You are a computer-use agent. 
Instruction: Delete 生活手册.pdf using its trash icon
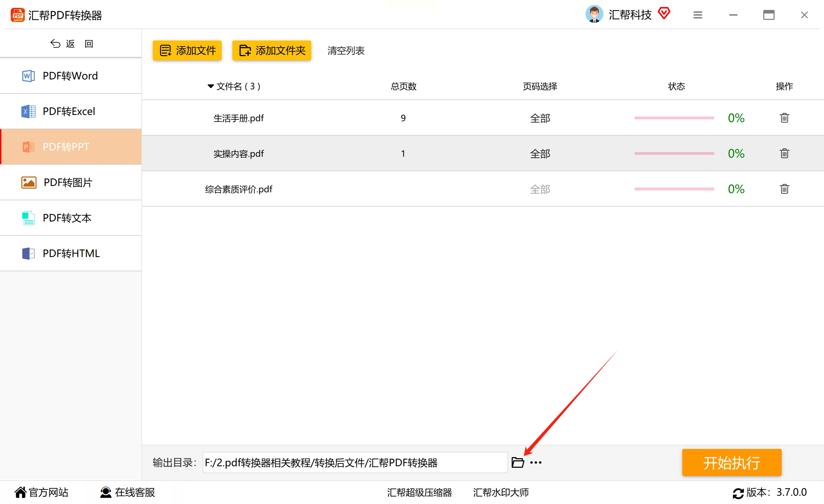[x=784, y=118]
